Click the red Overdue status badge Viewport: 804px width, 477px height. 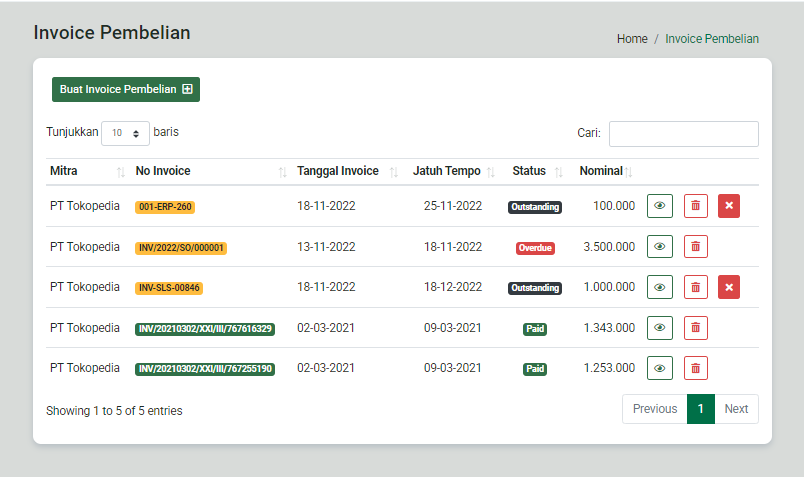coord(535,248)
